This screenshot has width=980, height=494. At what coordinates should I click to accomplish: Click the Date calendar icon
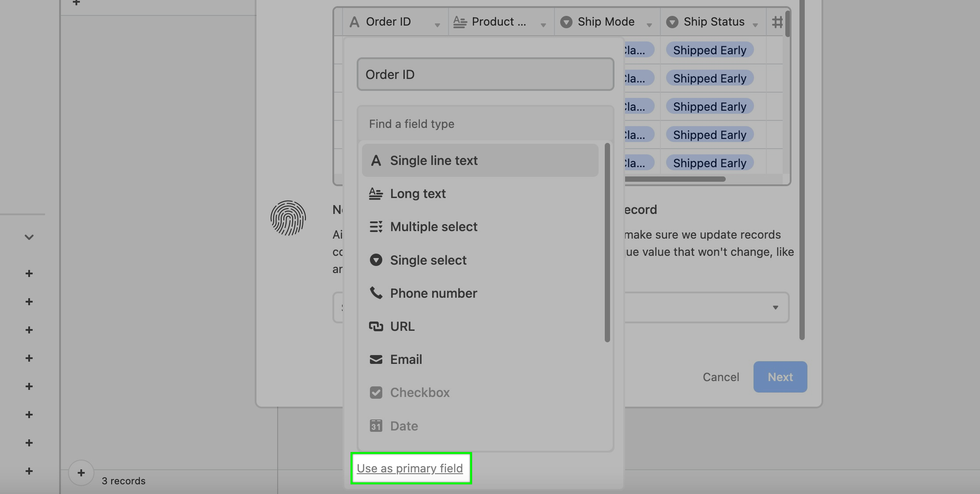point(376,426)
